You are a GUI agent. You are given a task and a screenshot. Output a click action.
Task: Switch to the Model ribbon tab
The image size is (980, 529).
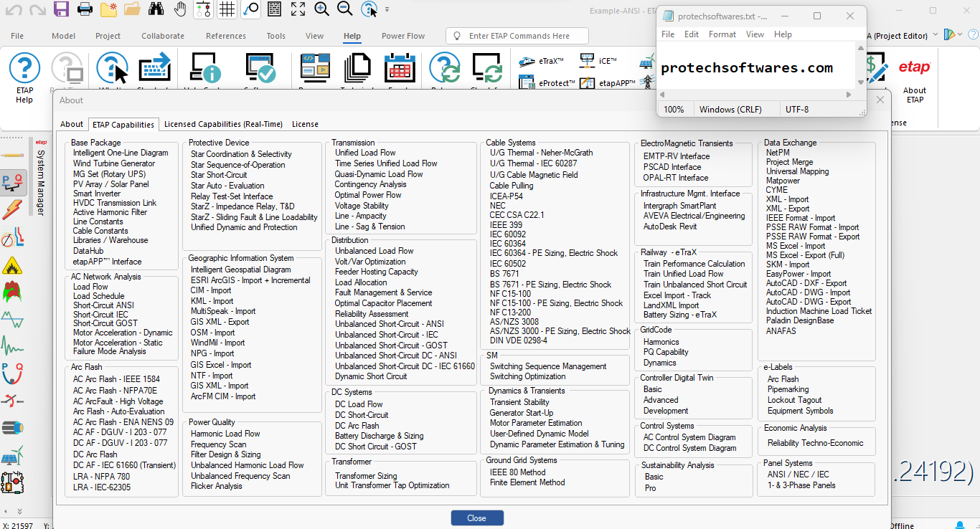point(63,36)
